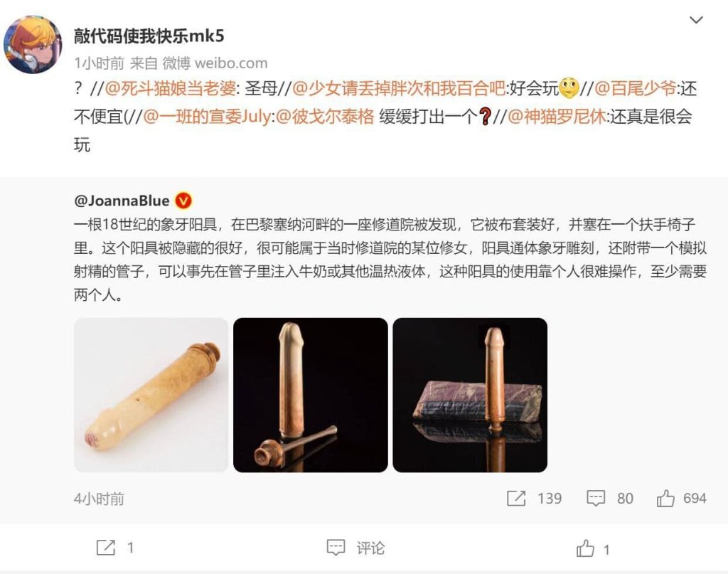Open mention @百尾少爷
The height and width of the screenshot is (574, 728).
click(635, 88)
